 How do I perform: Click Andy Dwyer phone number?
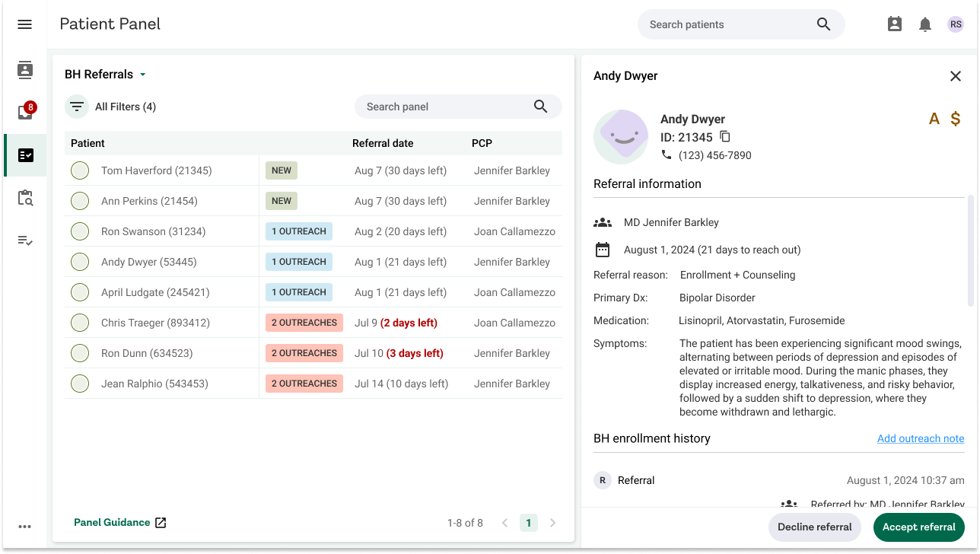[715, 155]
